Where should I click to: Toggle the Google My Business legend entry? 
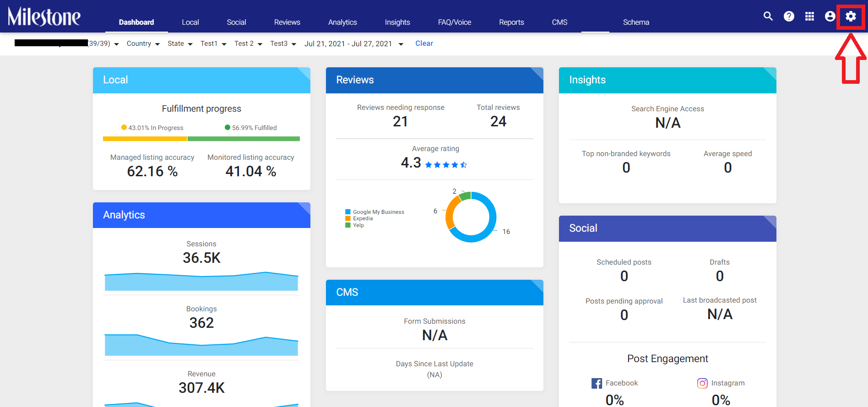click(x=374, y=212)
